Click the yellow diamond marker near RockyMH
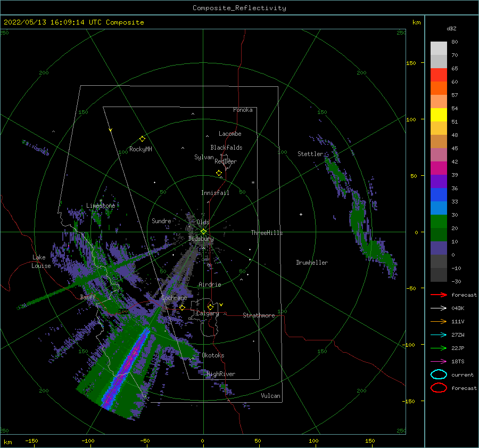The image size is (479, 448). pos(142,139)
